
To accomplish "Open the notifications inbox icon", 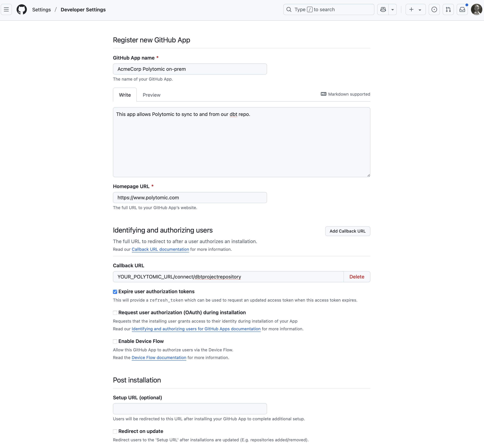I will [x=462, y=10].
